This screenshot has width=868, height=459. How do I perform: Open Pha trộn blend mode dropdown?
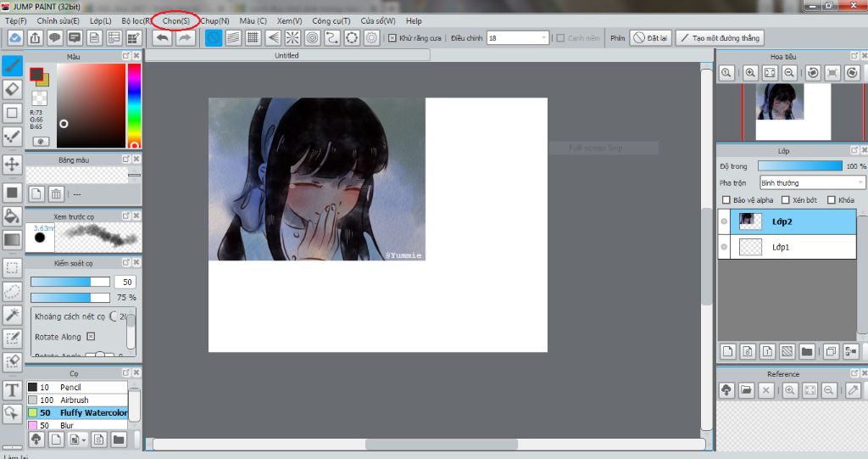tap(812, 182)
